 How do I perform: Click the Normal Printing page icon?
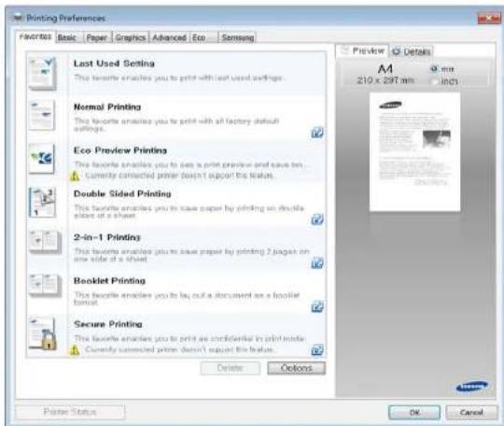pyautogui.click(x=42, y=115)
